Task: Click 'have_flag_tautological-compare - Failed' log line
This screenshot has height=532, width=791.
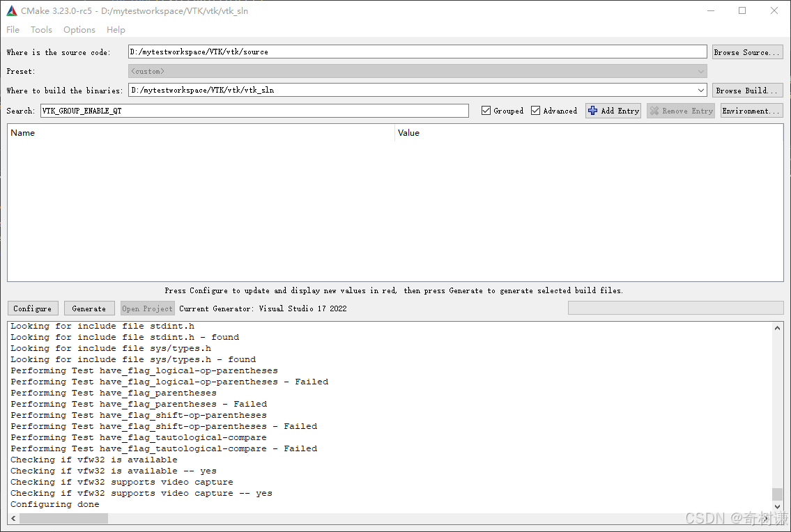Action: tap(164, 448)
